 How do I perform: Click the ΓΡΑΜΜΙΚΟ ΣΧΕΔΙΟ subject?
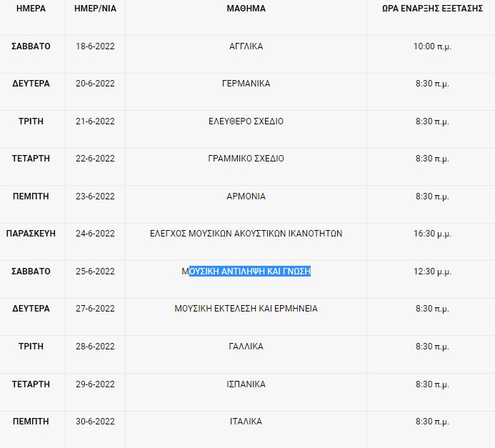pyautogui.click(x=246, y=159)
